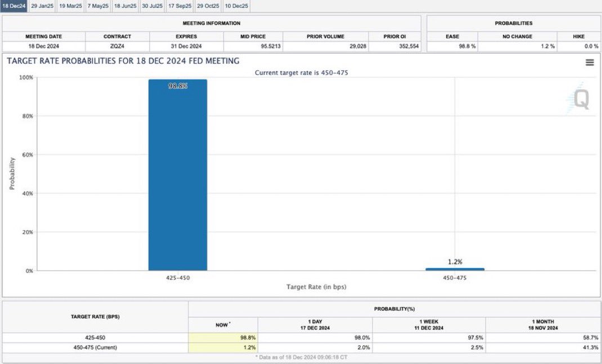The width and height of the screenshot is (602, 364).
Task: Select the chart title text
Action: 123,61
